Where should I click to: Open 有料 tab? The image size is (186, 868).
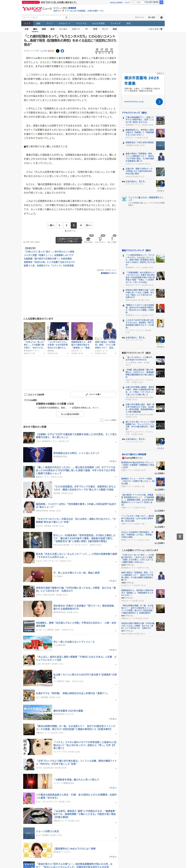pos(128,24)
